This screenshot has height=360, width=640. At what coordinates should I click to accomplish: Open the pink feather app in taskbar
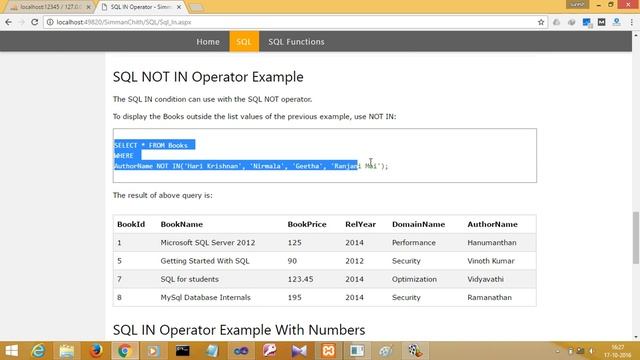tap(270, 351)
